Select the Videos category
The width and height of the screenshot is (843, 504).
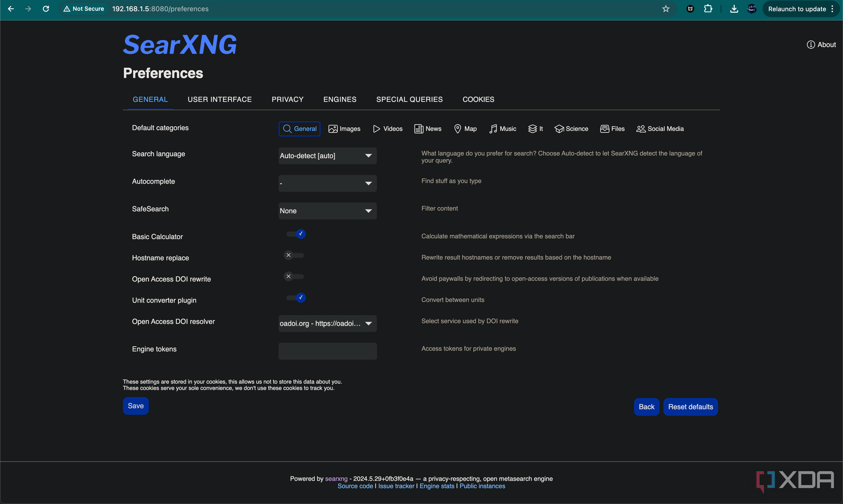388,129
